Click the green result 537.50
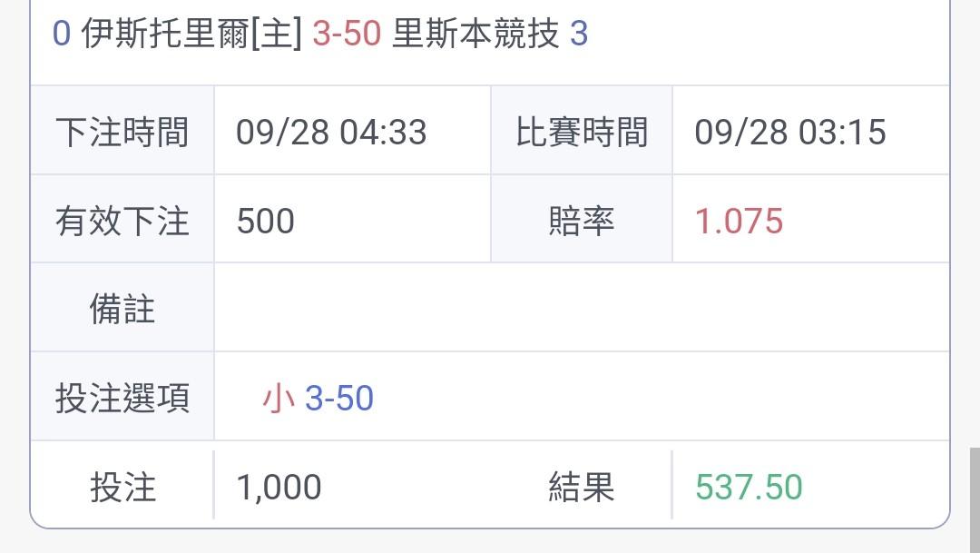 point(749,487)
